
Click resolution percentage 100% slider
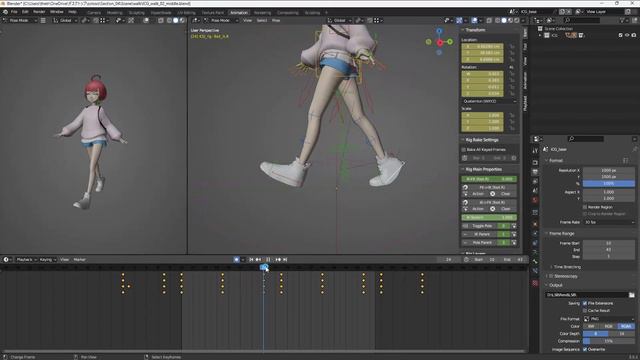[x=609, y=184]
